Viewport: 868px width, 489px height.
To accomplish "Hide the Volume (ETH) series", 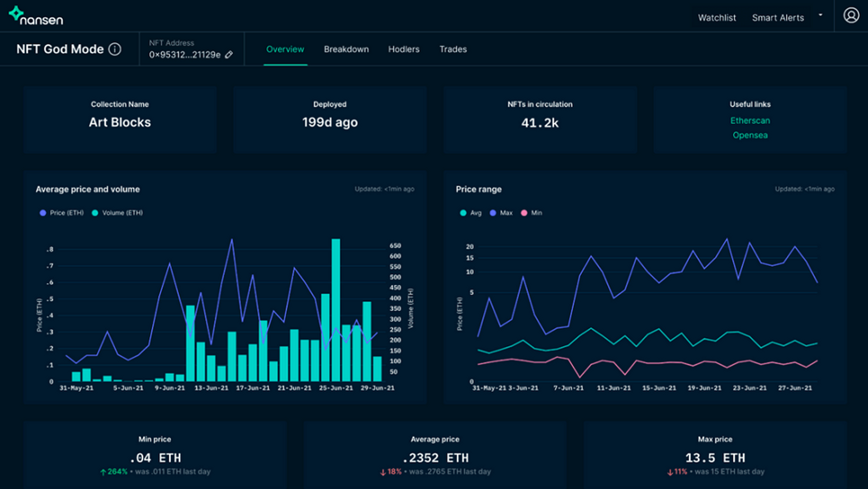I will point(117,213).
